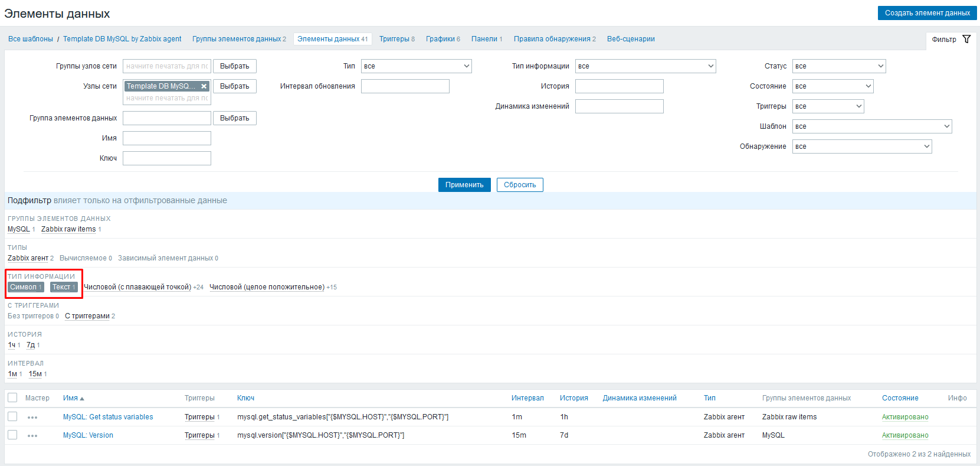Select checkbox for MySQL: Version row
The image size is (980, 466).
tap(12, 435)
